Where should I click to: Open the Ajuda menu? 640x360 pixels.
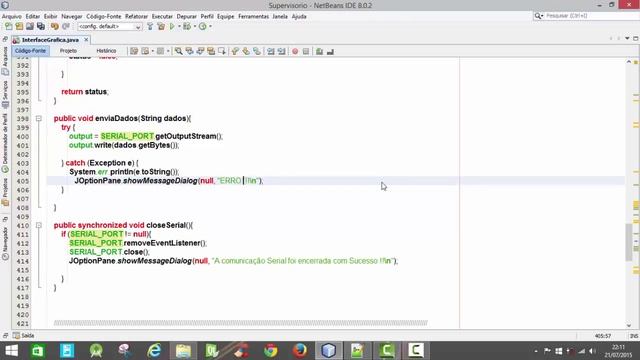(x=299, y=16)
